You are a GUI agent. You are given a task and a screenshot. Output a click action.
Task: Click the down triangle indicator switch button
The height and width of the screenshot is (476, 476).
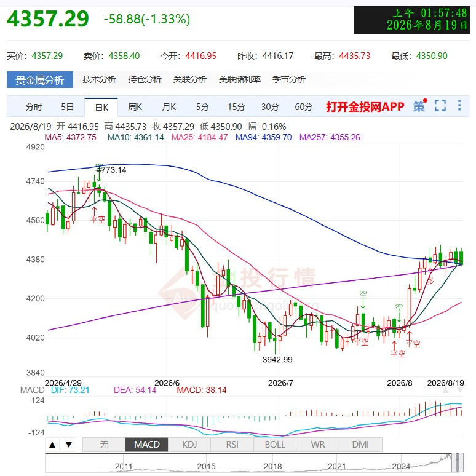click(69, 445)
